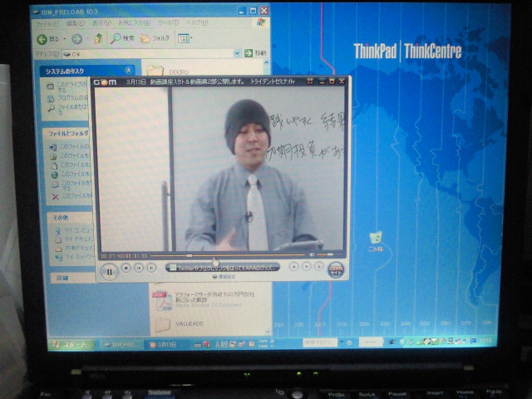Open the Search (検索) pane in Explorer
Image resolution: width=532 pixels, height=399 pixels.
click(x=122, y=38)
